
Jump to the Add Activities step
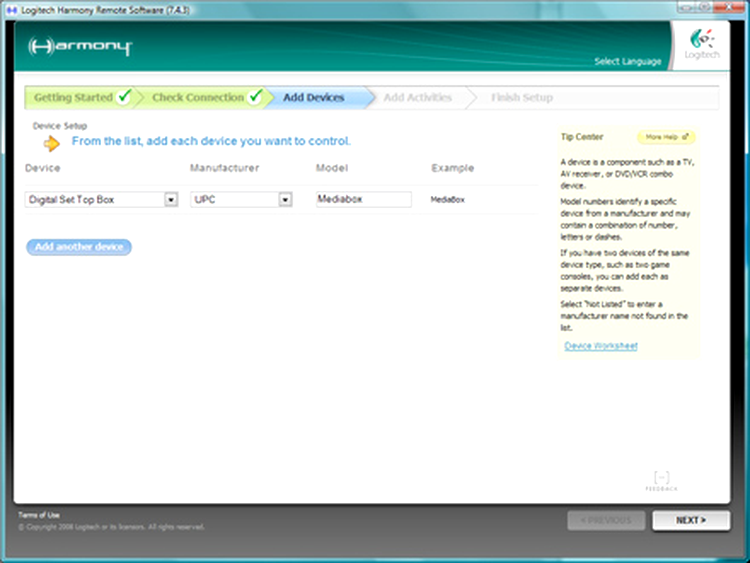[417, 98]
